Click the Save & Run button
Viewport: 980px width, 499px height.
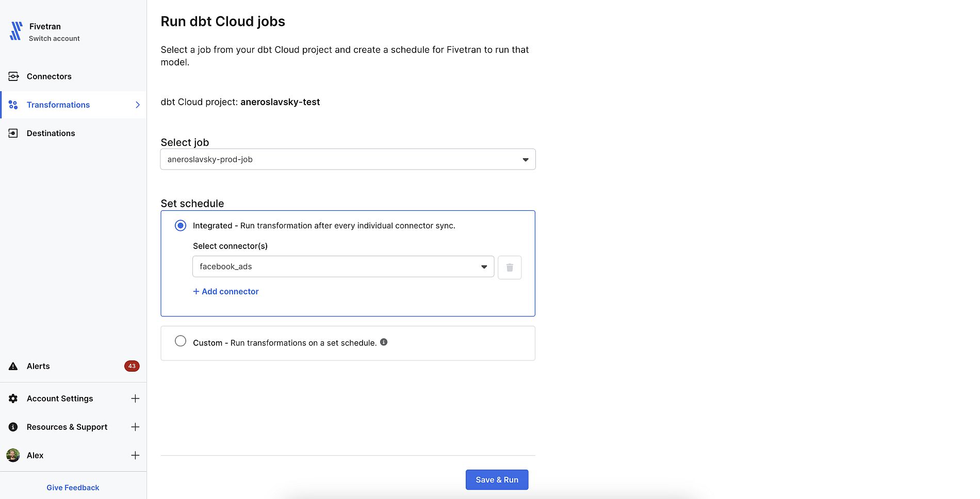click(x=497, y=479)
